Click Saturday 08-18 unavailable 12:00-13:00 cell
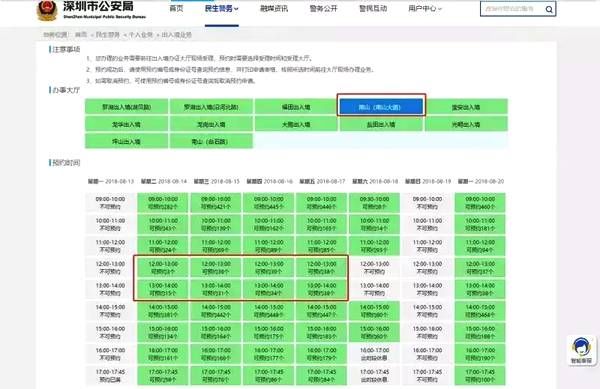 click(374, 267)
